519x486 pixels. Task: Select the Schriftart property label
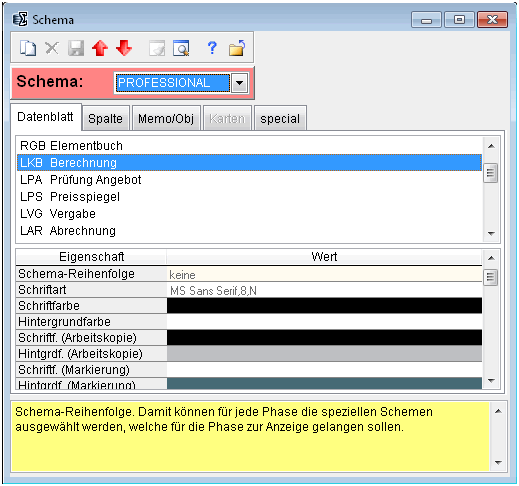91,290
